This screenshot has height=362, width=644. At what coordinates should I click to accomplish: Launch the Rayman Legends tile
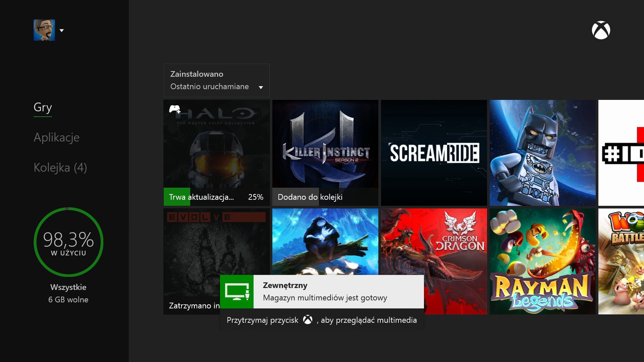542,261
